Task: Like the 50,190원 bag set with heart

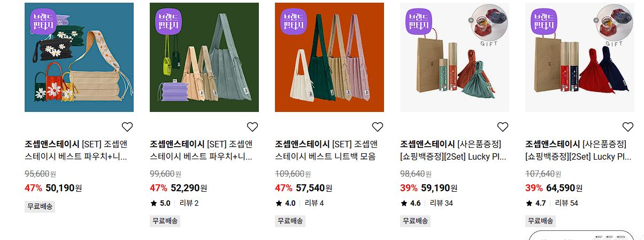Action: [x=127, y=127]
